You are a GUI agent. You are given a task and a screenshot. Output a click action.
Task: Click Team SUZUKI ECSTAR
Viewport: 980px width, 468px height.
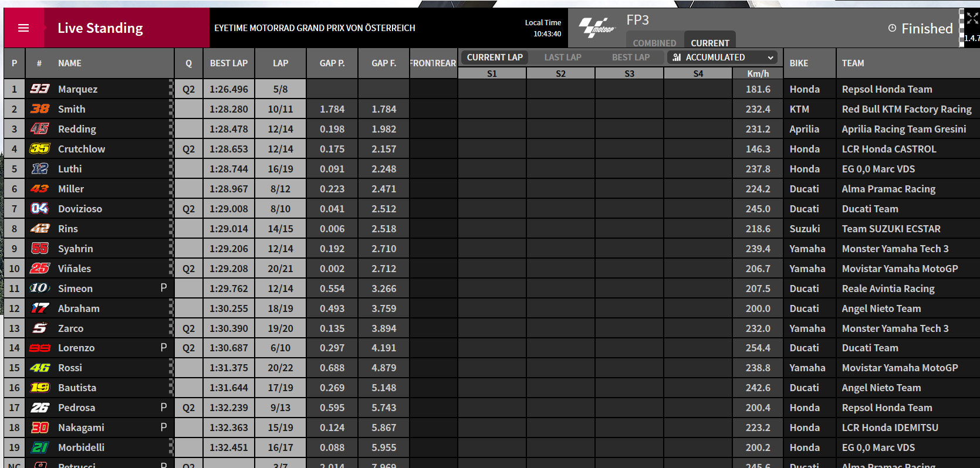[x=891, y=229]
